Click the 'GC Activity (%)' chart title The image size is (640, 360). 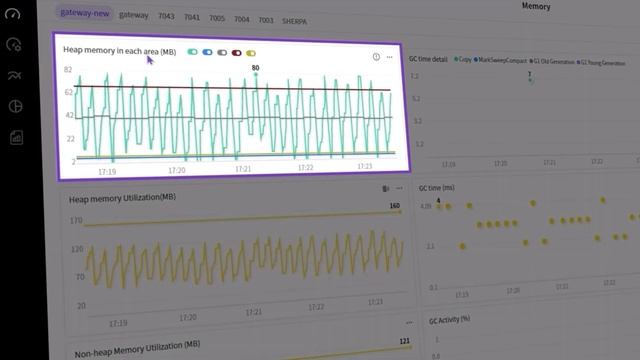click(x=449, y=320)
